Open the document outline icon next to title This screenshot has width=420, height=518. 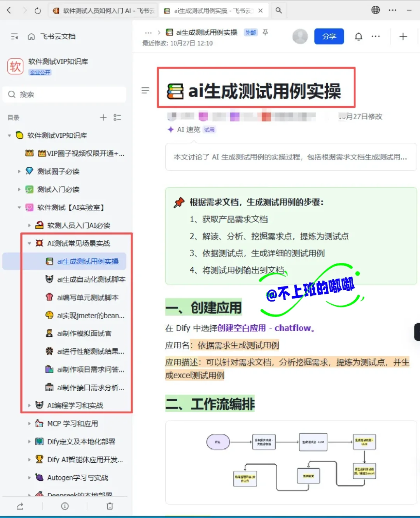[x=145, y=90]
